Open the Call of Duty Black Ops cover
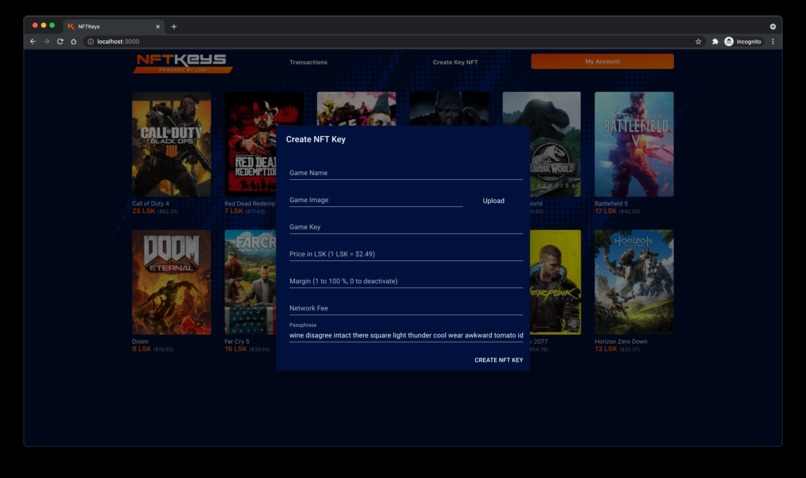 tap(172, 144)
